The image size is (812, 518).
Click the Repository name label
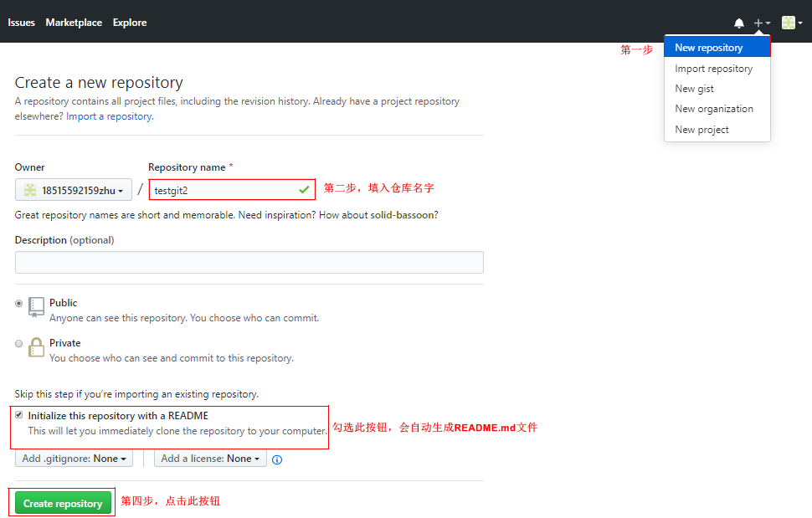tap(187, 167)
